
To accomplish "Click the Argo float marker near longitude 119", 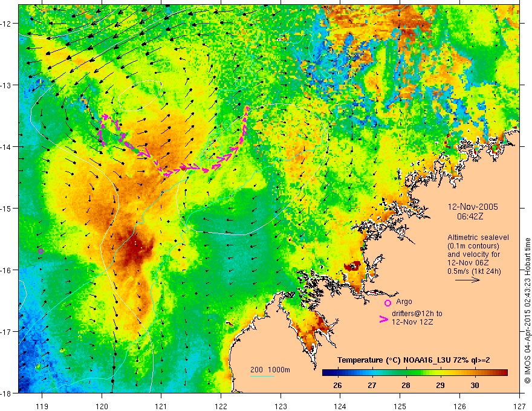I will (x=41, y=251).
